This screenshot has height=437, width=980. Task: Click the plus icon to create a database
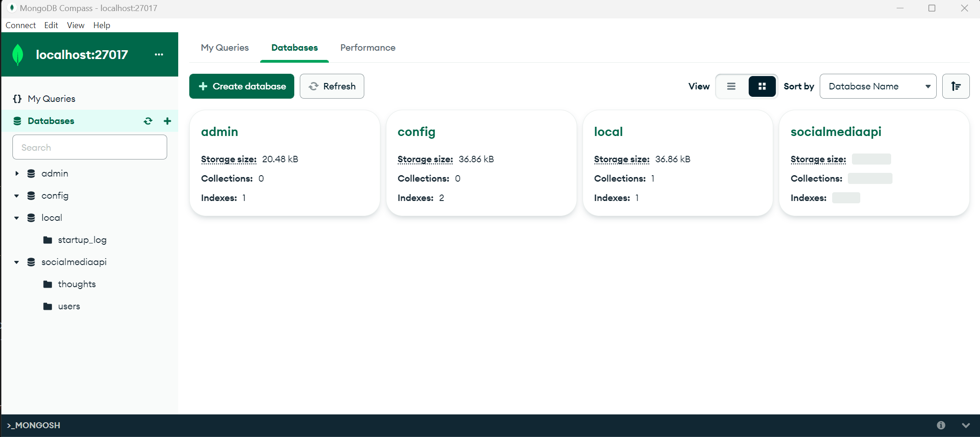click(x=168, y=121)
